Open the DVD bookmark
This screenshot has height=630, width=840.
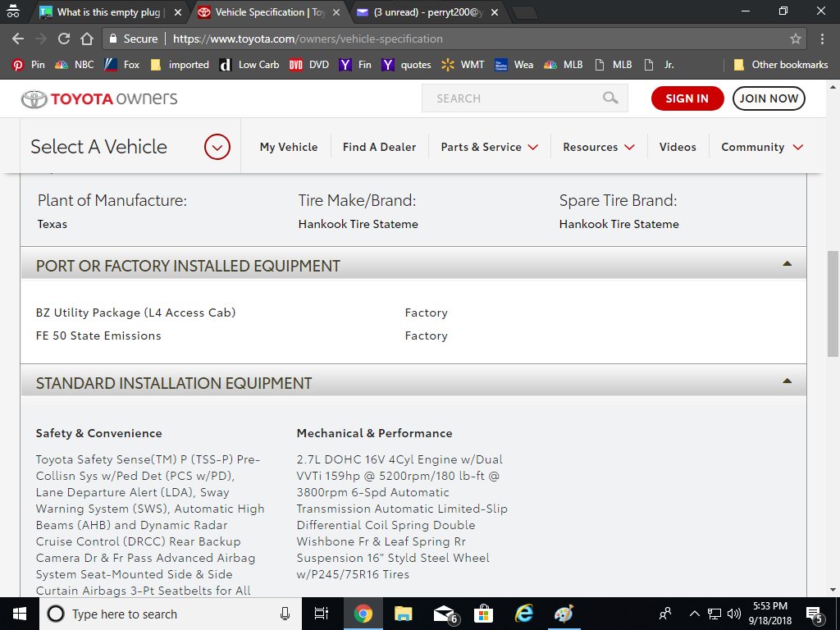309,65
